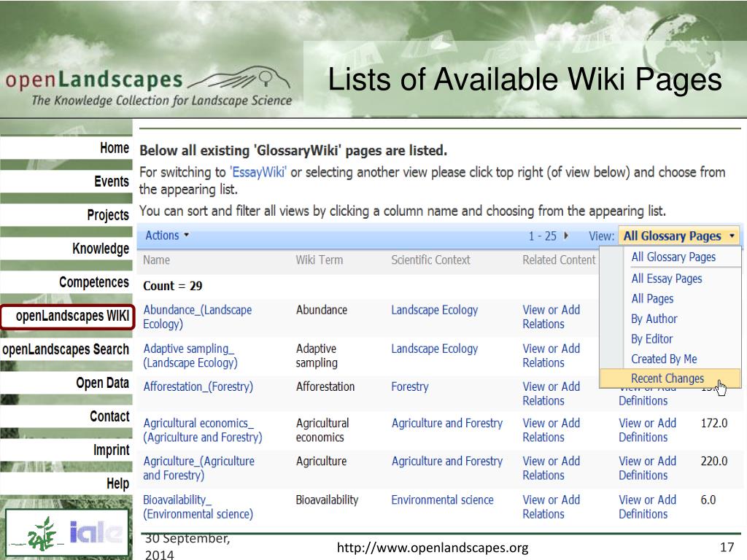
Task: Open openLandscapes Search page
Action: pos(65,349)
